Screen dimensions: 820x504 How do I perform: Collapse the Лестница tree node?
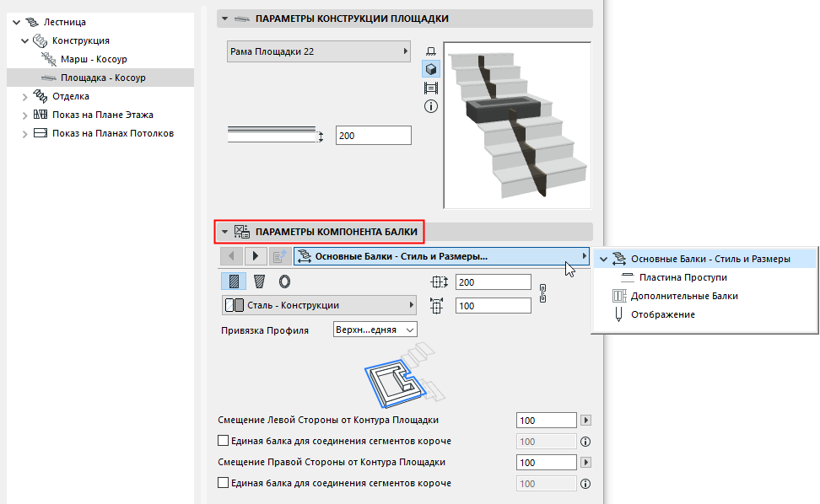pos(16,23)
